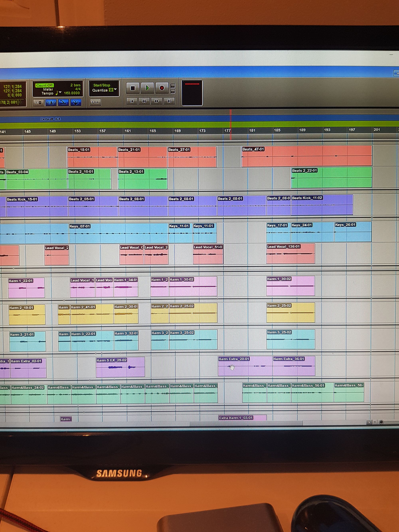
Task: Select the Beats_27-01 clip
Action: pyautogui.click(x=192, y=157)
